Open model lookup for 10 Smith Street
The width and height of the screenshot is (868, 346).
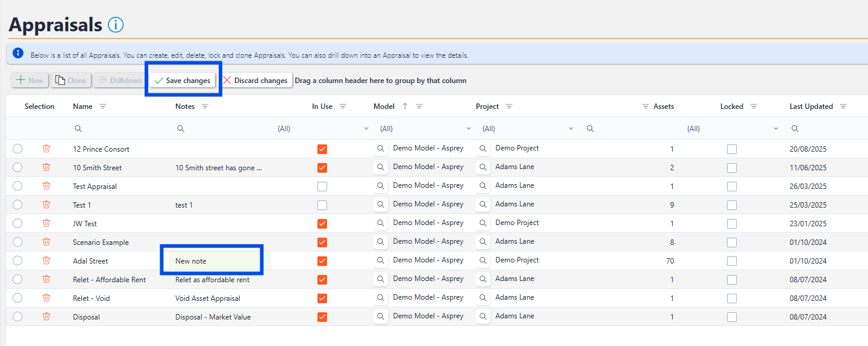point(381,167)
